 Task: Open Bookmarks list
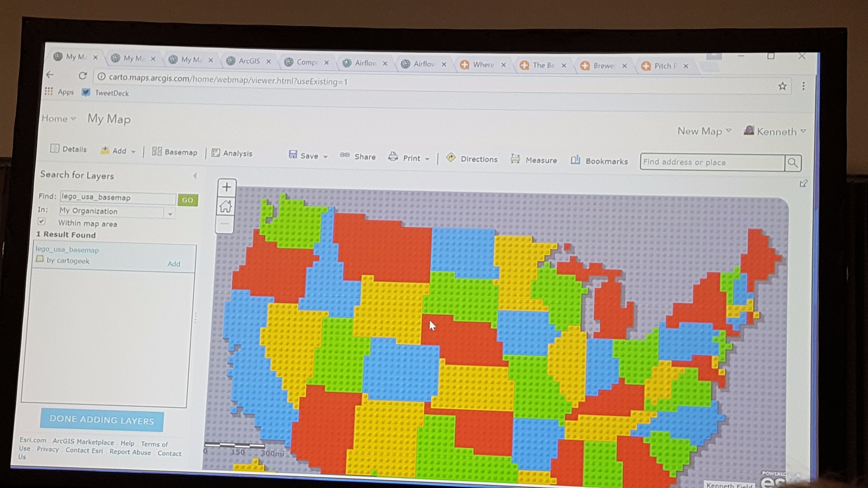pyautogui.click(x=599, y=161)
